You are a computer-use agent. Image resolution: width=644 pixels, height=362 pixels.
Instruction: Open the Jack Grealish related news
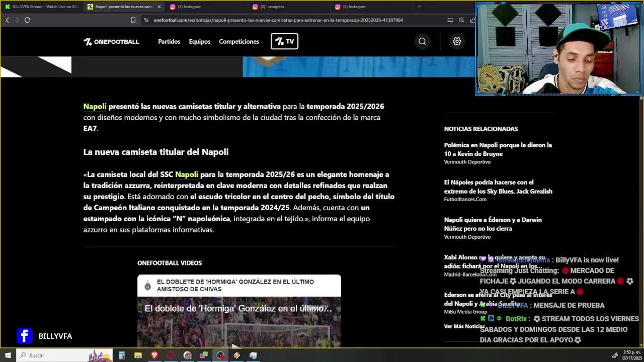pos(498,187)
